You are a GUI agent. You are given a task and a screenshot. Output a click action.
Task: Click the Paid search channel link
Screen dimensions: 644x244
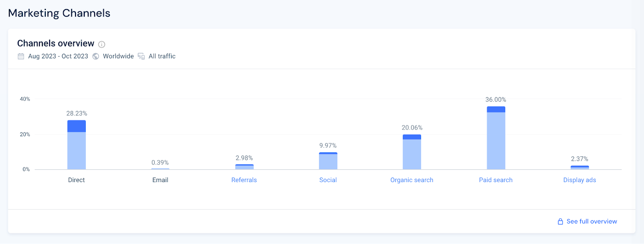click(x=496, y=180)
